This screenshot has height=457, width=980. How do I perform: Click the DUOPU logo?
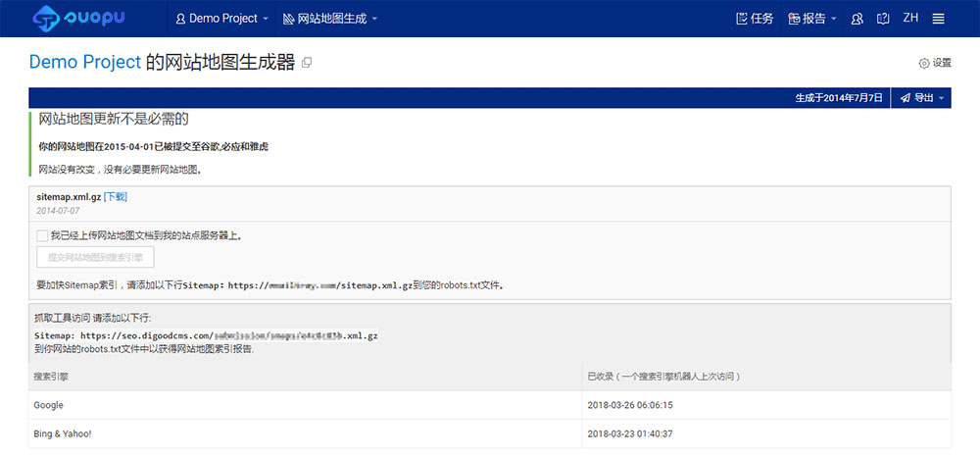(78, 18)
